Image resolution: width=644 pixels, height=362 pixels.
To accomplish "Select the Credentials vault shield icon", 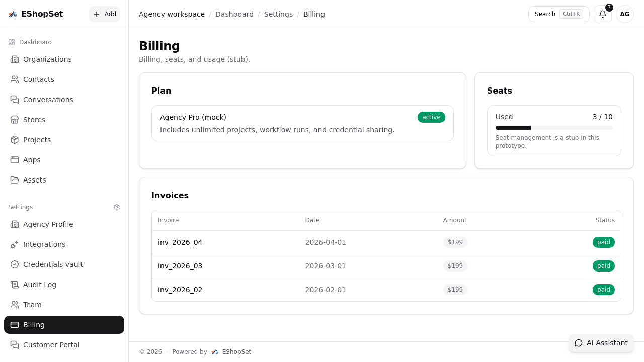I will pyautogui.click(x=14, y=264).
